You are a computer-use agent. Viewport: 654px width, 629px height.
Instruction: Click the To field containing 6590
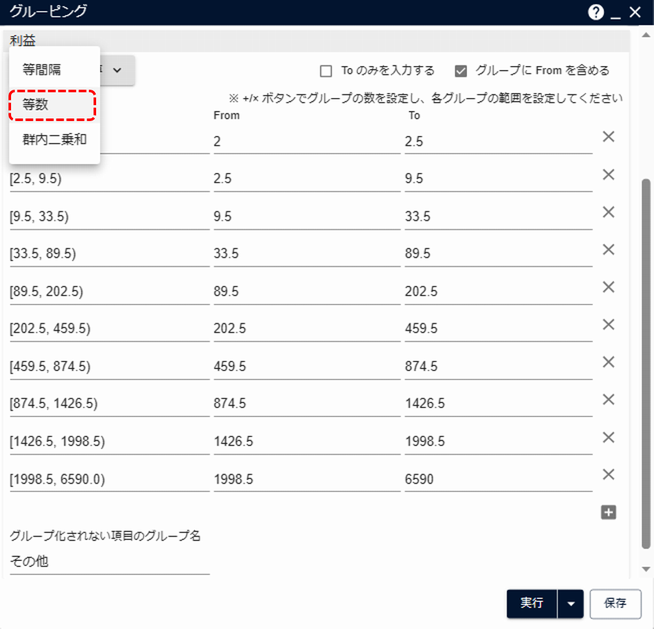pos(497,479)
